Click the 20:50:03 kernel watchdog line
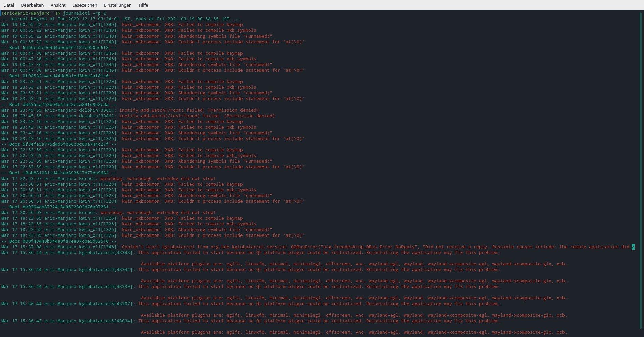The width and height of the screenshot is (644, 337). tap(109, 213)
